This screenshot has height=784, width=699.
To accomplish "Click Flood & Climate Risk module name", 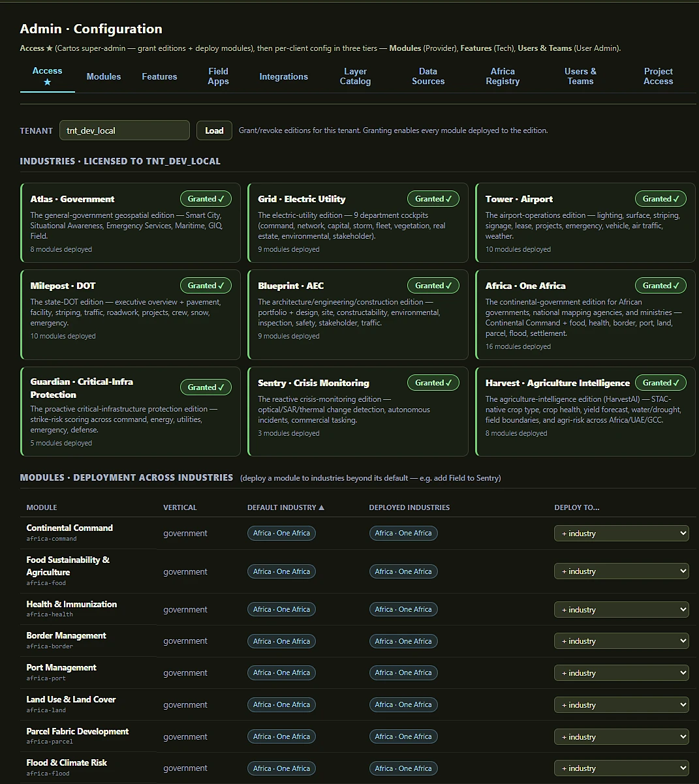I will coord(67,762).
